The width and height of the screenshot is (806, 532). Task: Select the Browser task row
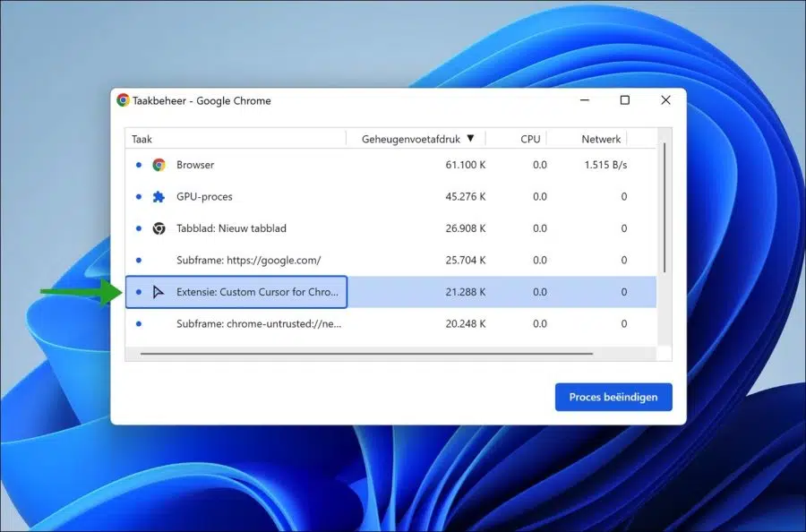[x=390, y=165]
